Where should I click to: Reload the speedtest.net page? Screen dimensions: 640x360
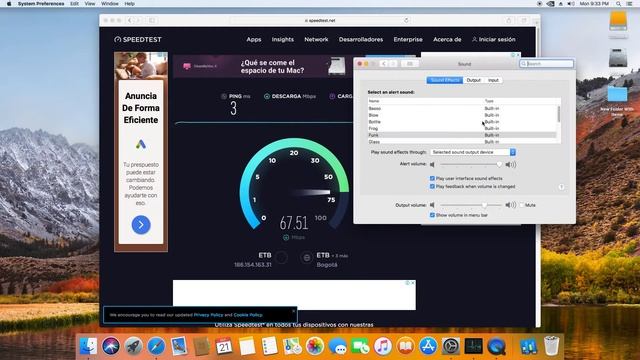[x=406, y=20]
